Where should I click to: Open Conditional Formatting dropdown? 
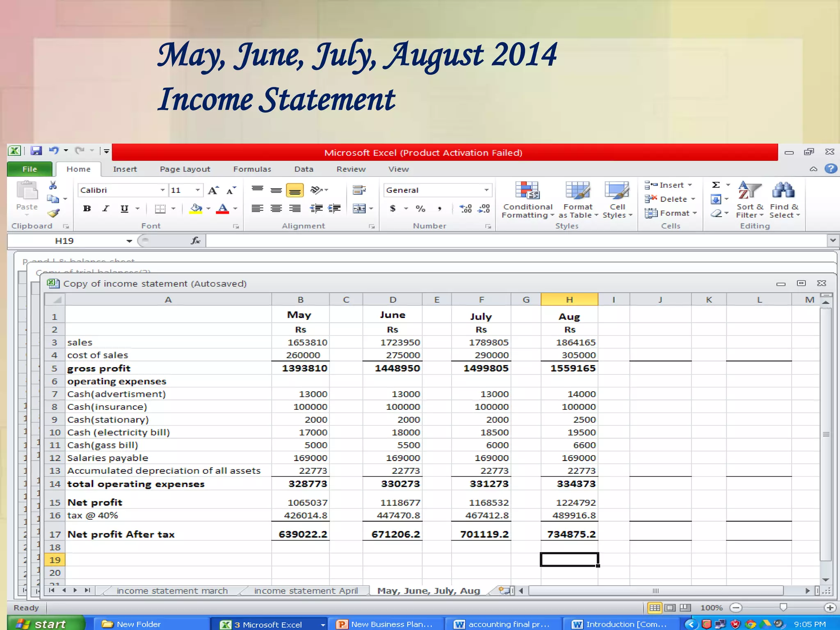point(527,200)
